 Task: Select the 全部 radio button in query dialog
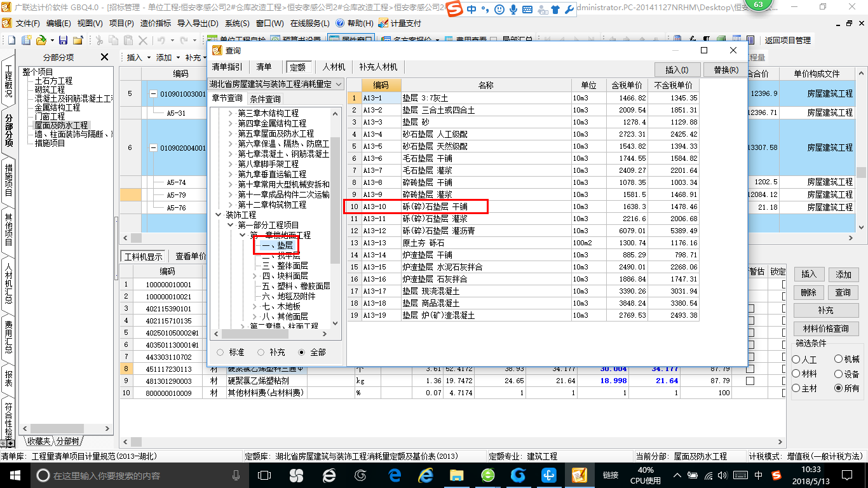(302, 352)
